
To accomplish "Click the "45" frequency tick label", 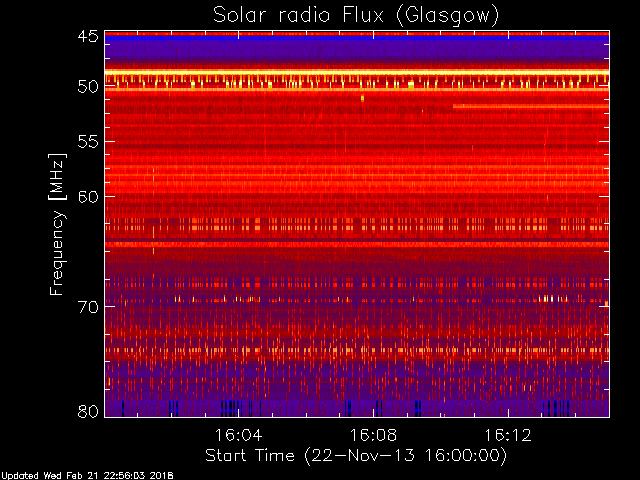I will pyautogui.click(x=88, y=37).
